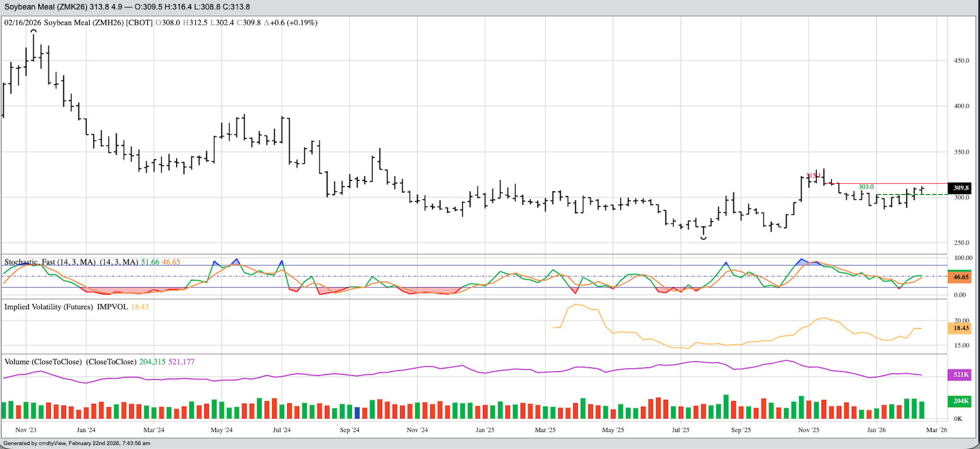Click the Soybean Meal (ZMH26) chart header

[78, 23]
